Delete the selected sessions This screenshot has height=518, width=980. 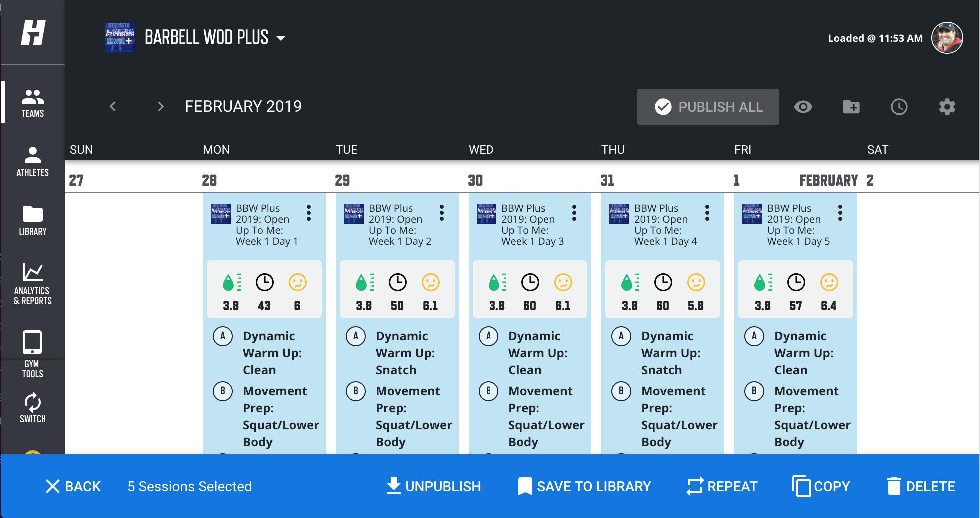point(921,486)
